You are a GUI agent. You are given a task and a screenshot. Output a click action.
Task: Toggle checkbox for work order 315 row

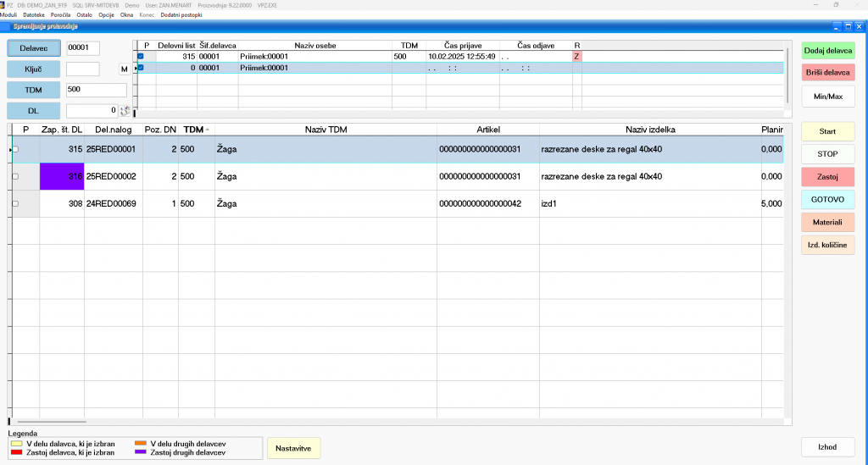click(15, 149)
